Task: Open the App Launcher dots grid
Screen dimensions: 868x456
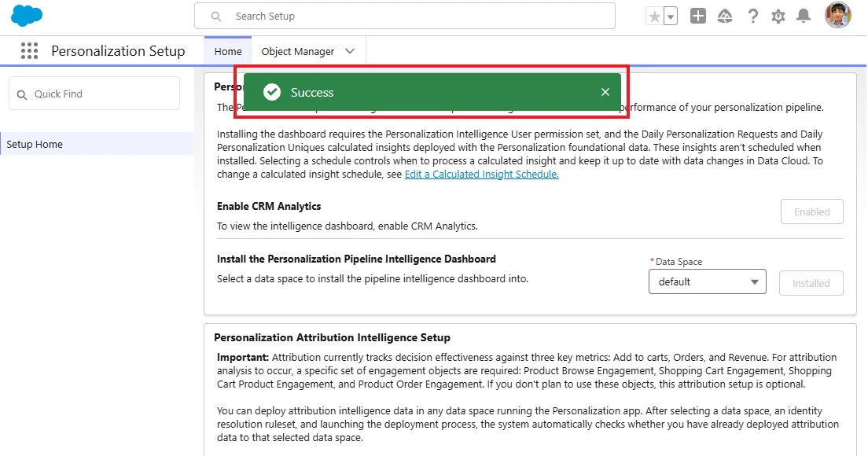Action: [29, 51]
